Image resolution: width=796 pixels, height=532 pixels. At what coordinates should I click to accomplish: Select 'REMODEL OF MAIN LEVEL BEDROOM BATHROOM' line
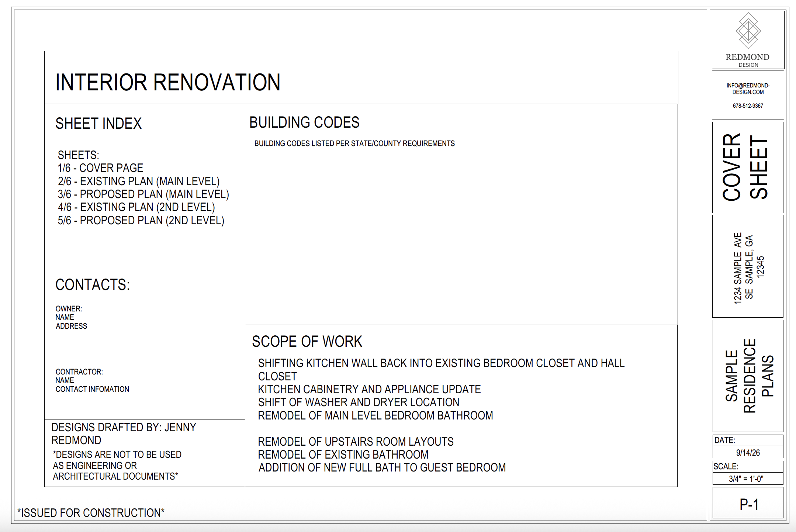click(x=375, y=415)
